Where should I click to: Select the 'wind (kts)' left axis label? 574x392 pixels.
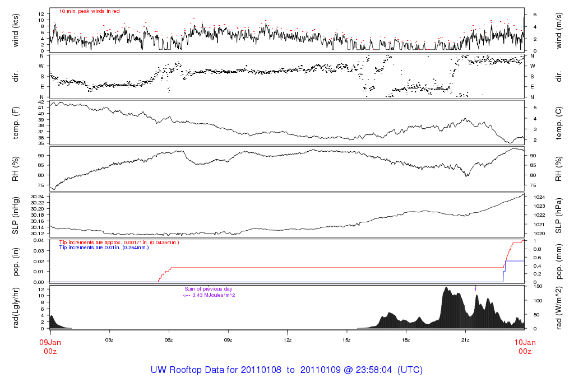pos(16,30)
